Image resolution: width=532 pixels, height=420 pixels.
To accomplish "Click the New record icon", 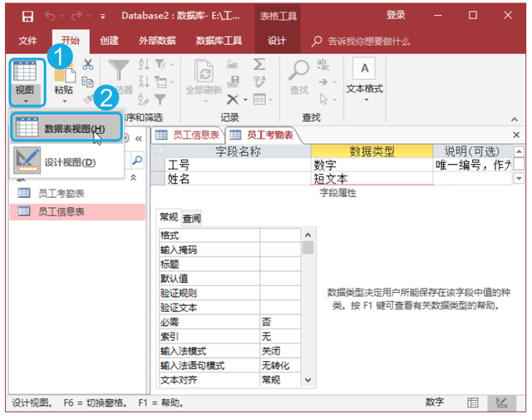I will click(x=233, y=64).
